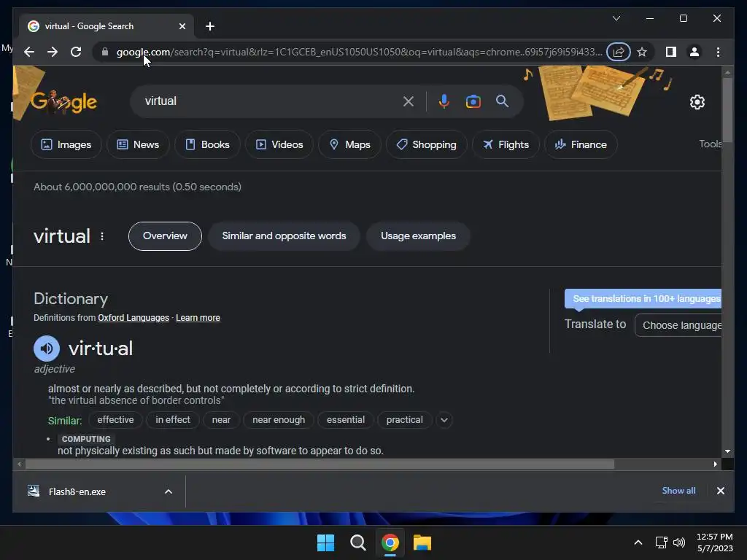Open the taskbar clock and date
The width and height of the screenshot is (747, 560).
715,542
